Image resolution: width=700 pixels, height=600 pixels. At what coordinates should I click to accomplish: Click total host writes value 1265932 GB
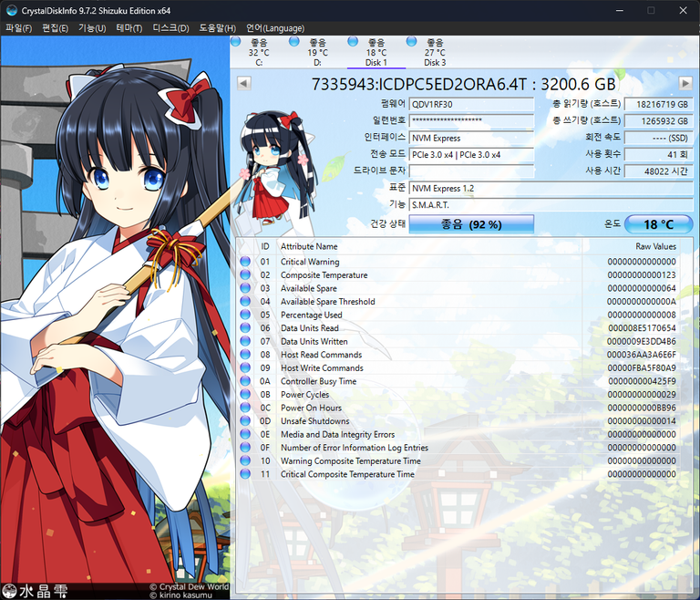point(658,120)
